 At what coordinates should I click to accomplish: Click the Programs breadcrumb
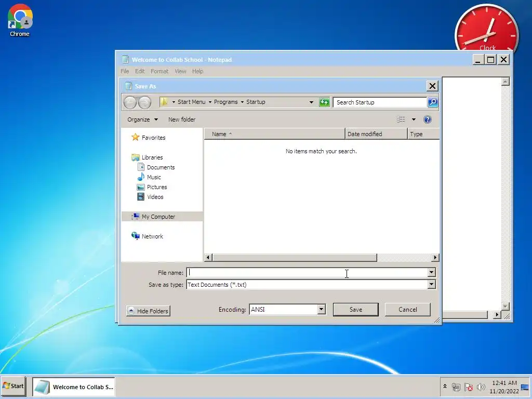click(225, 102)
